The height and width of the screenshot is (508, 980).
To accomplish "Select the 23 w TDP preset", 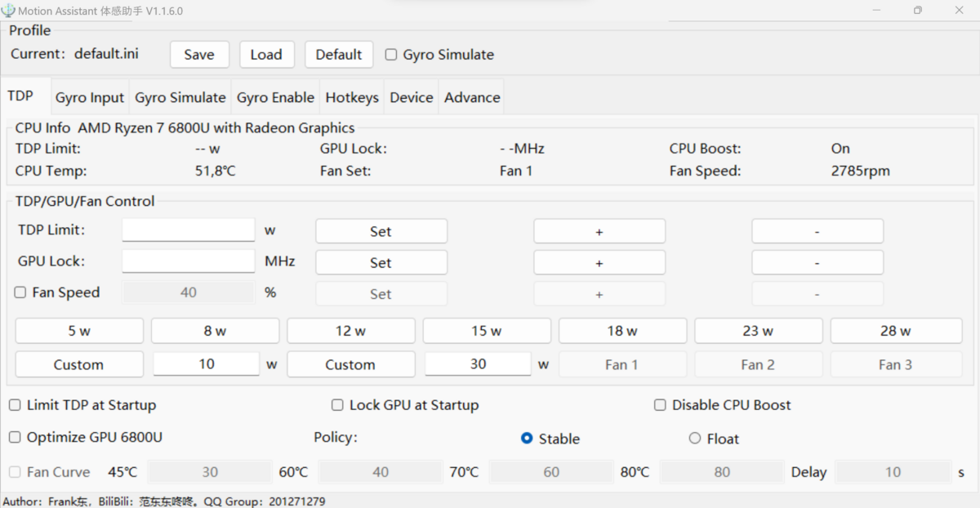I will (x=759, y=331).
